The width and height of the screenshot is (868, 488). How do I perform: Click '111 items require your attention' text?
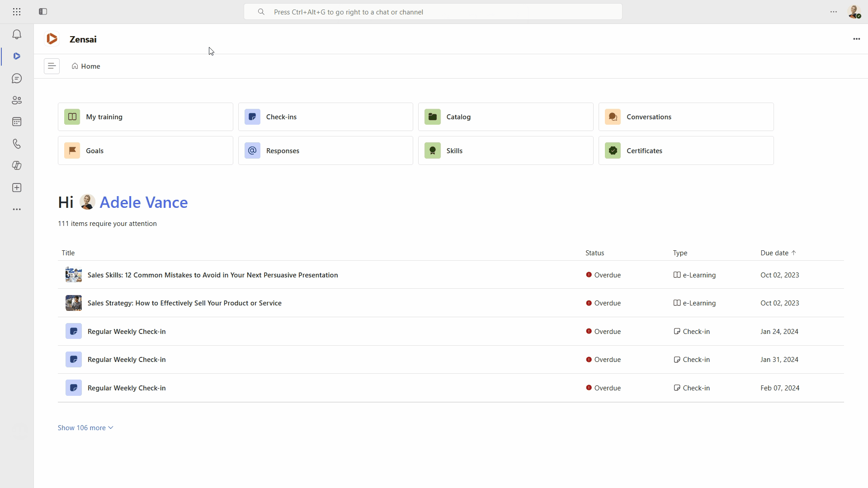pyautogui.click(x=107, y=224)
